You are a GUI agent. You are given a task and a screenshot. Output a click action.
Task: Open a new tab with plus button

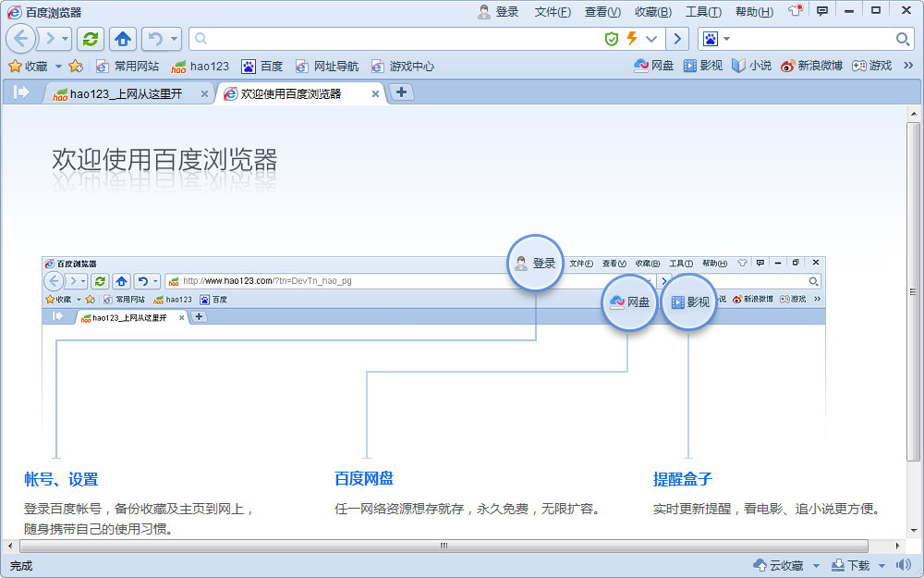tap(401, 92)
